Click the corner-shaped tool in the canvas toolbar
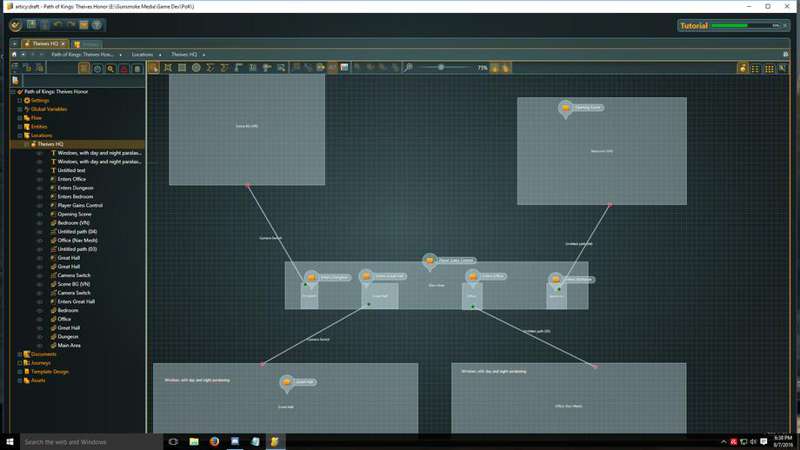The height and width of the screenshot is (450, 800). [x=238, y=68]
